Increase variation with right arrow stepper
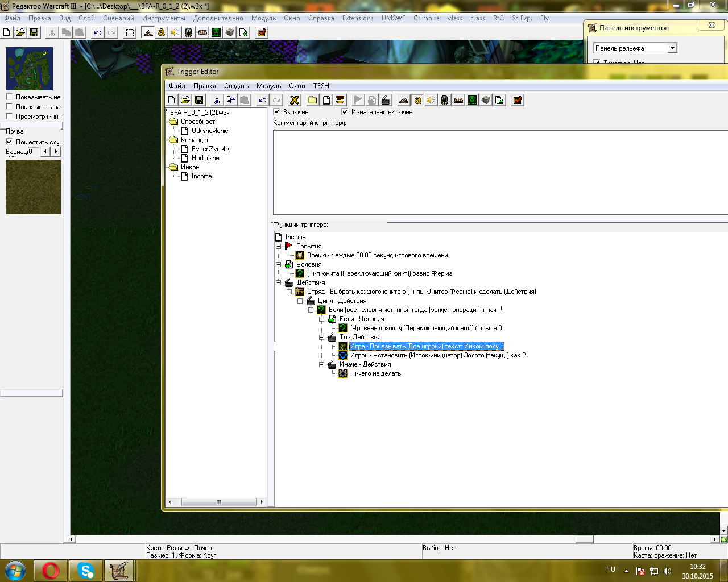This screenshot has height=582, width=728. [56, 152]
